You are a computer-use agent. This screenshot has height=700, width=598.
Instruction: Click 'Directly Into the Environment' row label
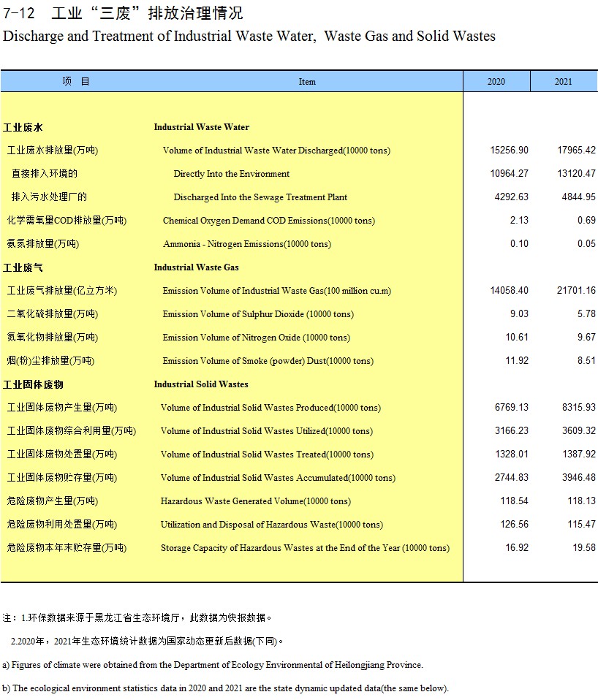click(x=231, y=174)
